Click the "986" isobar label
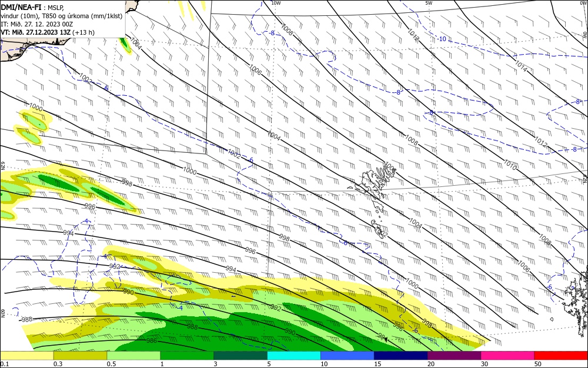Viewport: 588px width, 368px height. point(152,340)
